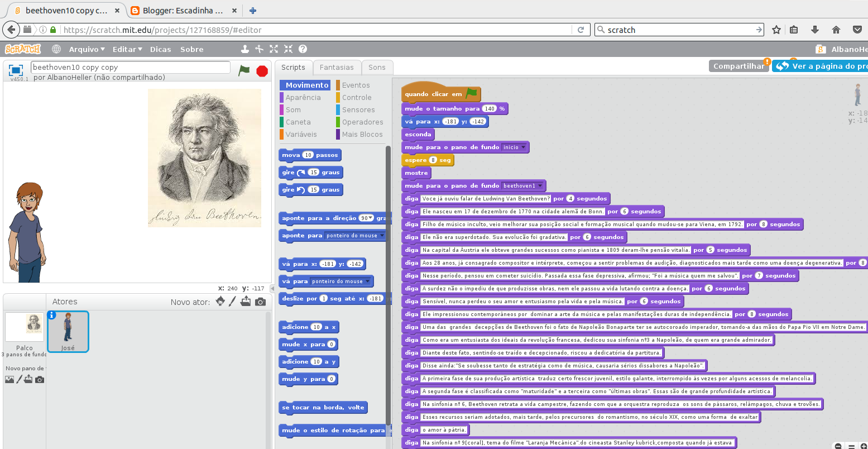Click the project name field
Image resolution: width=868 pixels, height=449 pixels.
pos(131,67)
